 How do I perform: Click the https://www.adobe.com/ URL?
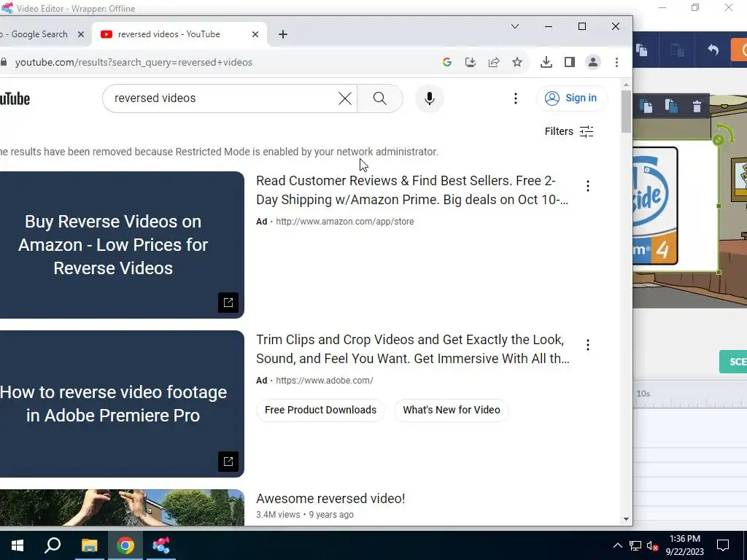point(325,381)
